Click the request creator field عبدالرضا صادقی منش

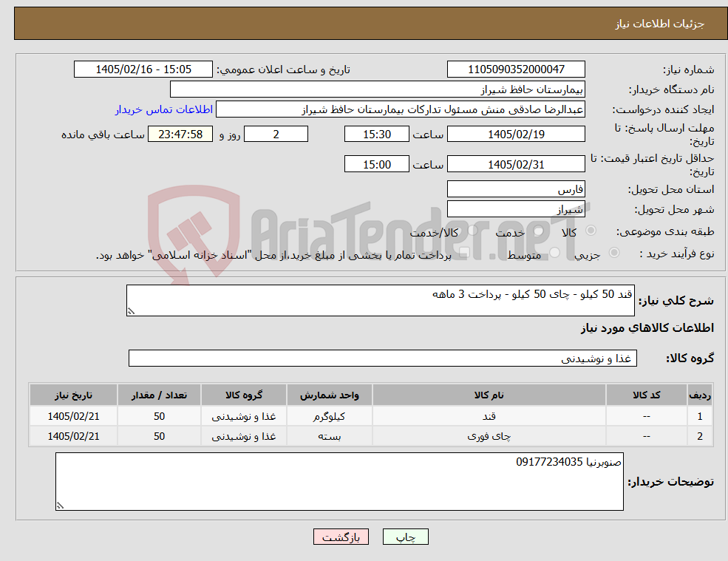(x=400, y=109)
